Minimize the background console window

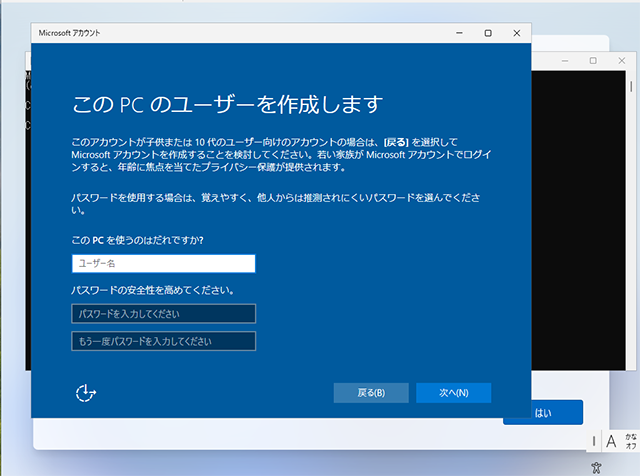point(565,61)
